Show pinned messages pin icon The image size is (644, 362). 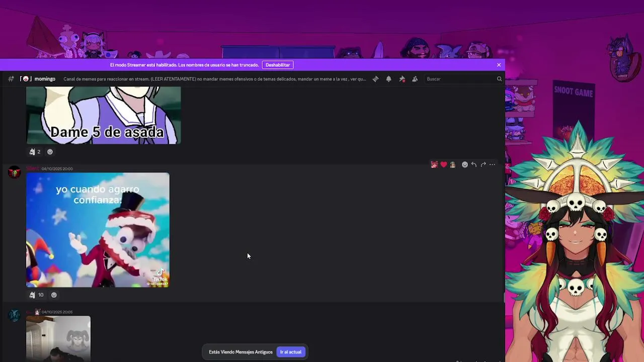point(401,79)
